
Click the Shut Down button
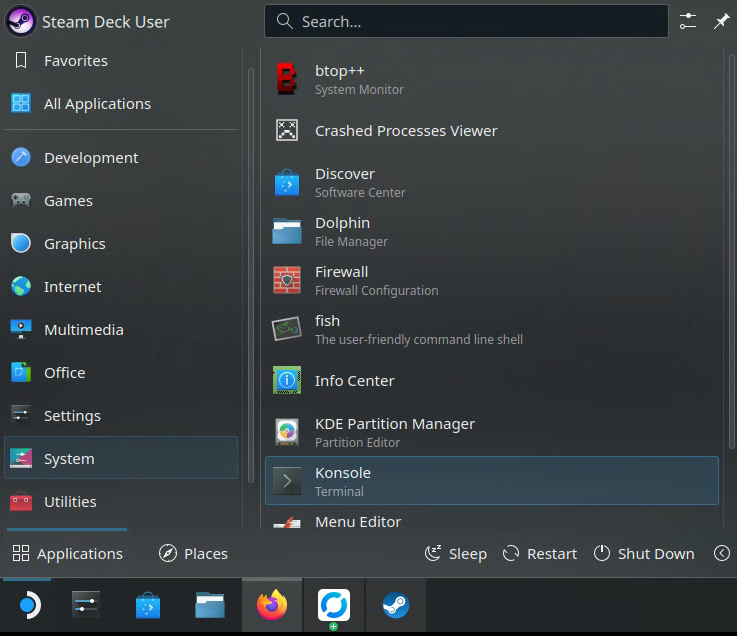pyautogui.click(x=644, y=554)
